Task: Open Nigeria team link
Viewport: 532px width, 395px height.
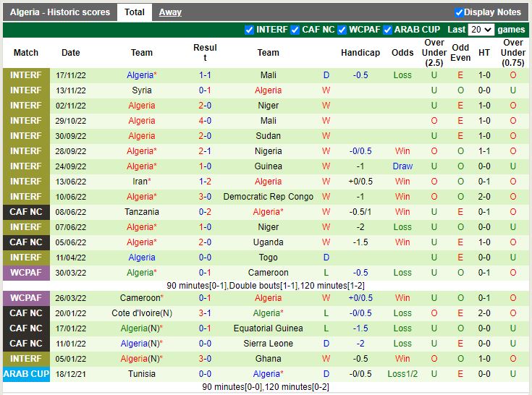Action: pos(268,151)
